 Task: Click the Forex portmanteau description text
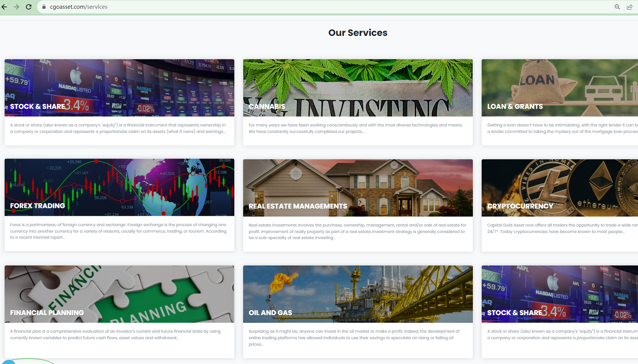click(119, 231)
